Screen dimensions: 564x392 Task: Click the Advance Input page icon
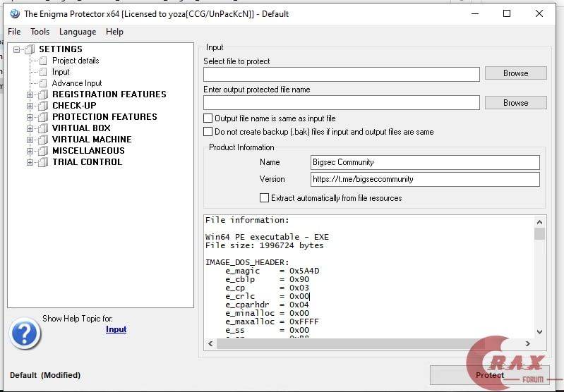tap(43, 83)
